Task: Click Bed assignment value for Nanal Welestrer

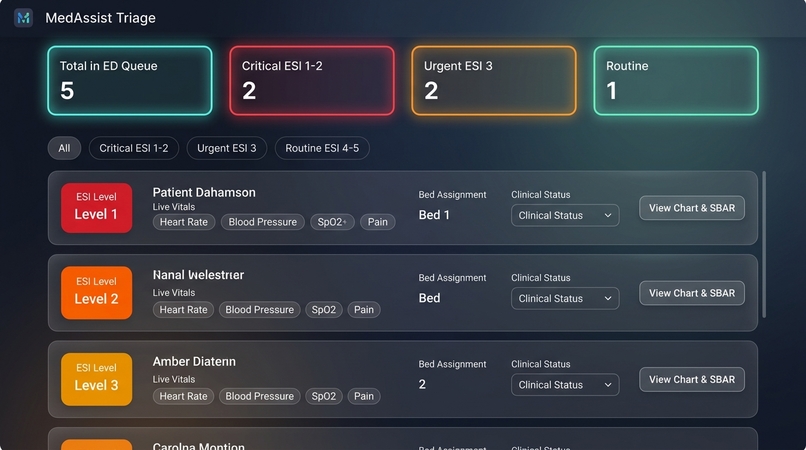Action: (429, 298)
